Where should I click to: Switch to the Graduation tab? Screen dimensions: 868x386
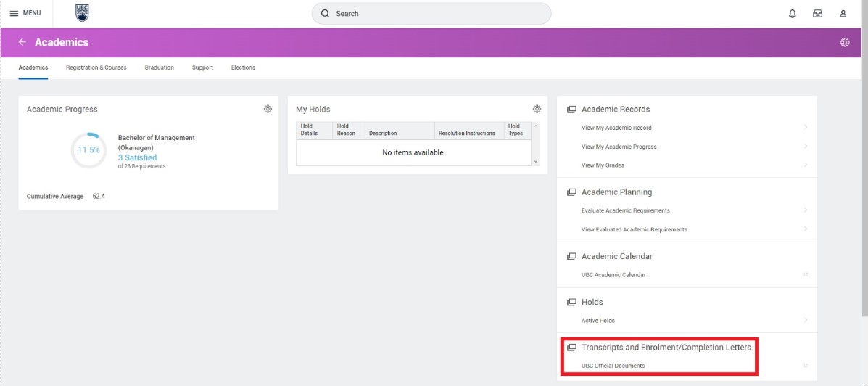pyautogui.click(x=160, y=67)
